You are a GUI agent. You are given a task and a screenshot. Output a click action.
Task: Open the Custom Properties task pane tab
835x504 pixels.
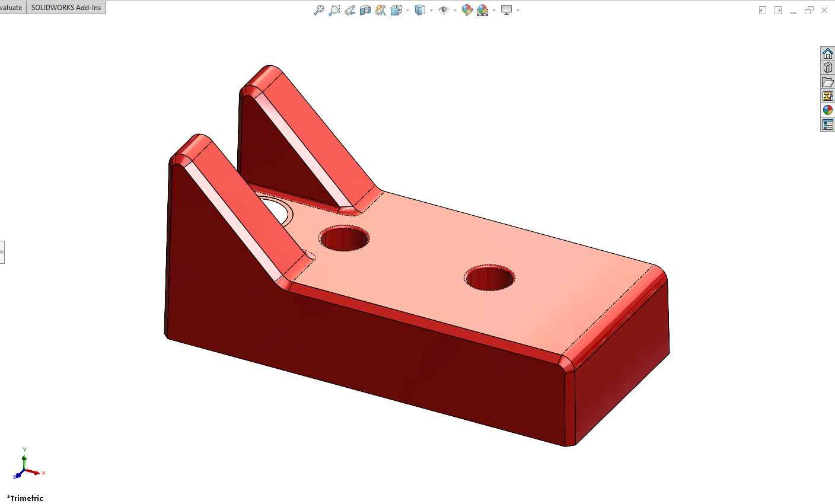pos(828,125)
